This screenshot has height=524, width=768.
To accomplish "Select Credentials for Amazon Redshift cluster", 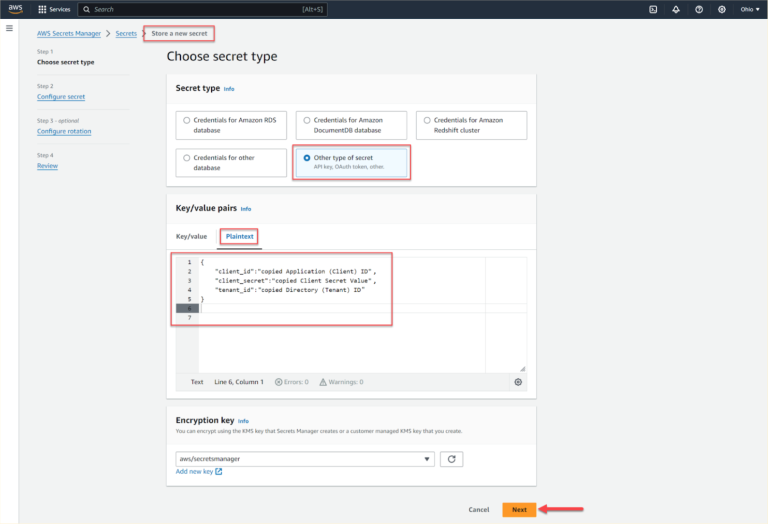I will [x=427, y=120].
